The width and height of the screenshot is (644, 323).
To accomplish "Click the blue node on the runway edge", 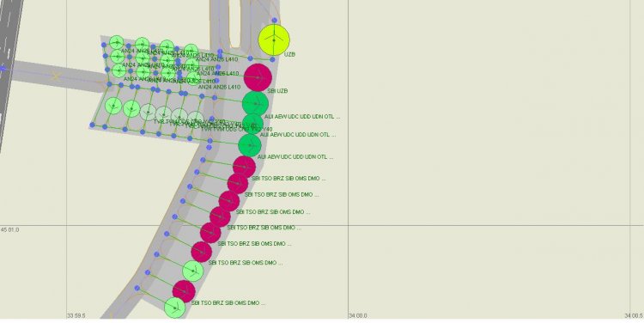I will pos(3,69).
